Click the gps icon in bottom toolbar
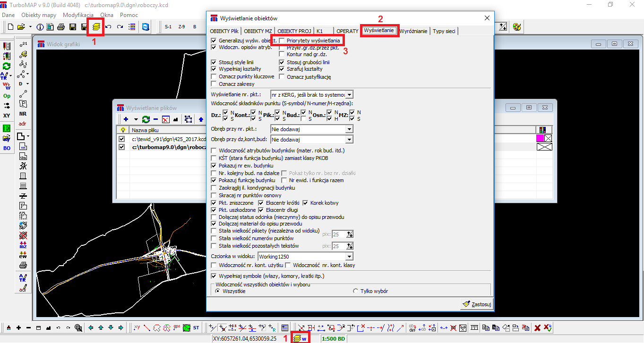The width and height of the screenshot is (644, 343). [x=176, y=327]
